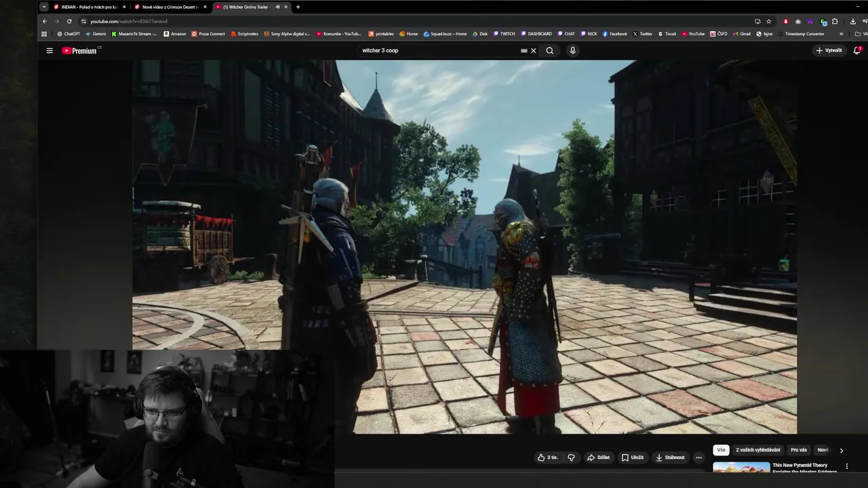Open a new browser tab
868x488 pixels.
coord(298,7)
